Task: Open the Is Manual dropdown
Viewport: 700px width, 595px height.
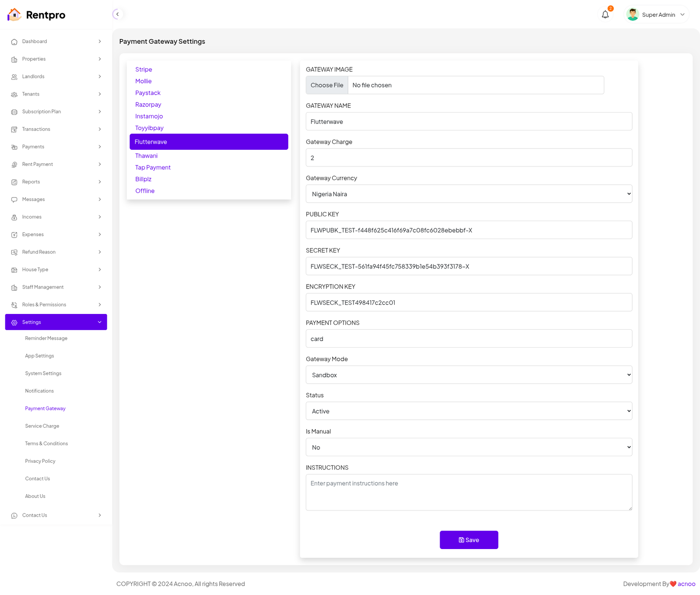Action: 469,447
